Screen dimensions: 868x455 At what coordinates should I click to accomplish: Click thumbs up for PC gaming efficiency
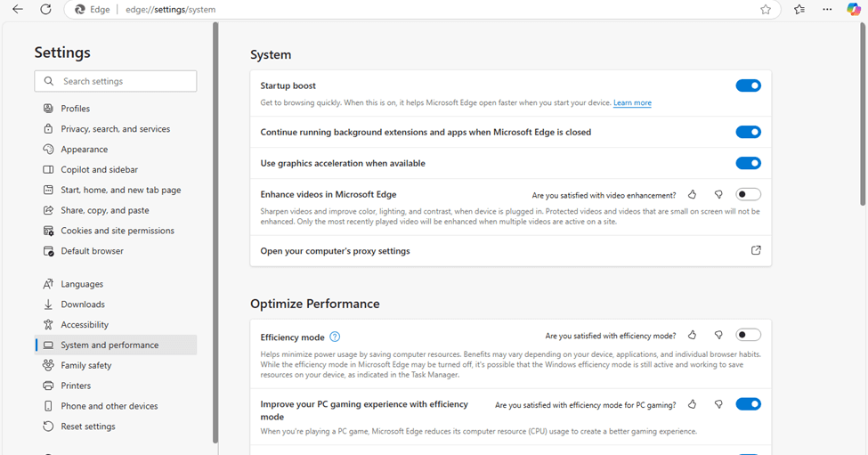pyautogui.click(x=693, y=404)
